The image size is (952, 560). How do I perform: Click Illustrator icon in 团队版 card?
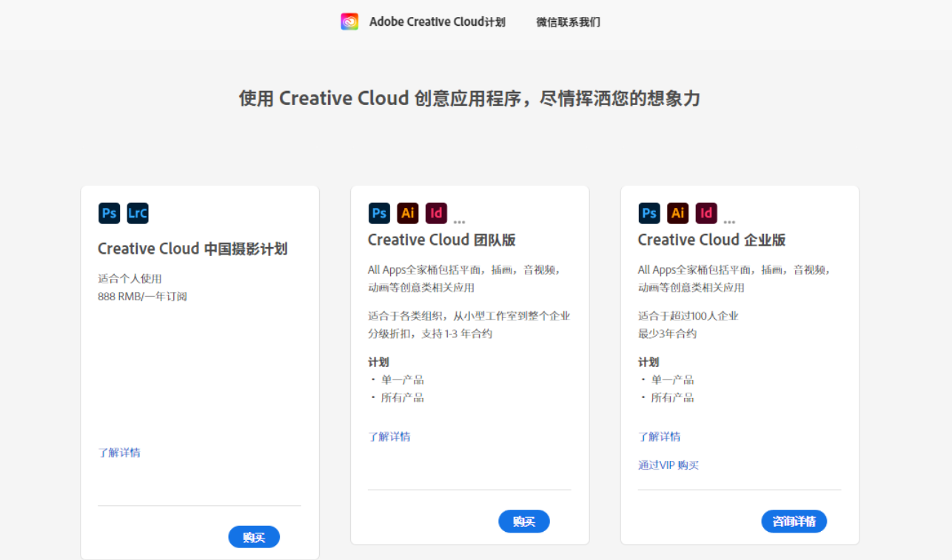(x=408, y=213)
